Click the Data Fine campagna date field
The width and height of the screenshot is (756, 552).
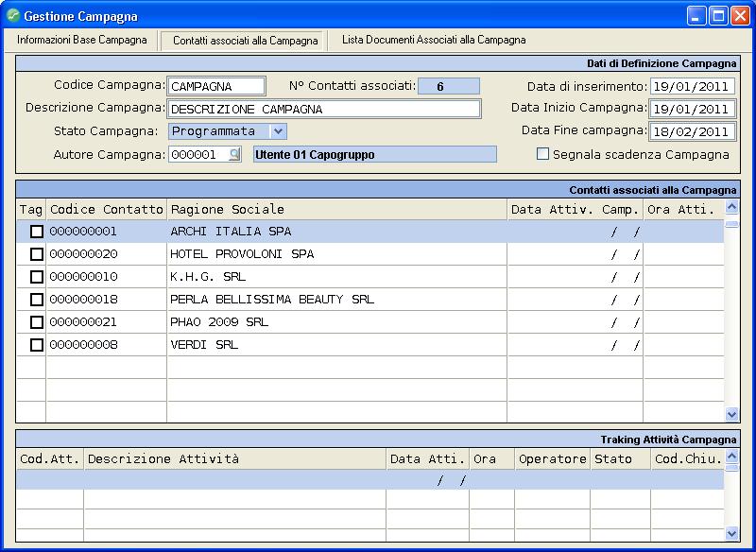pos(692,131)
